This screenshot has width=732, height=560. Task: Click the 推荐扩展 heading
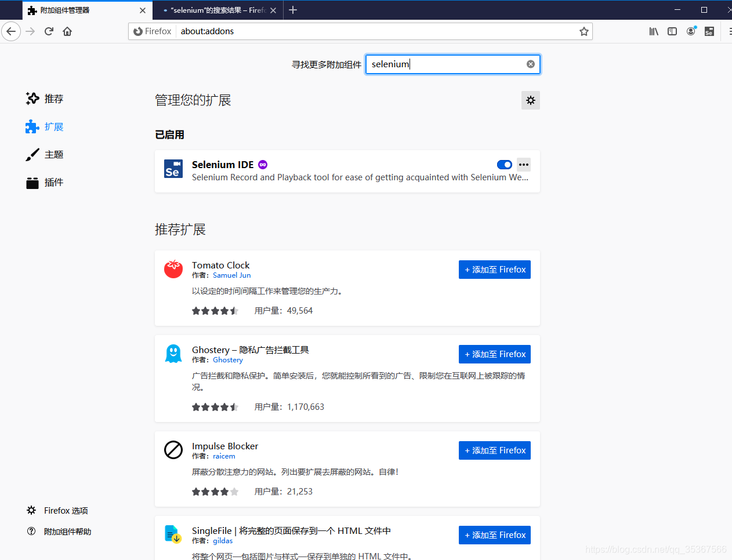point(180,230)
